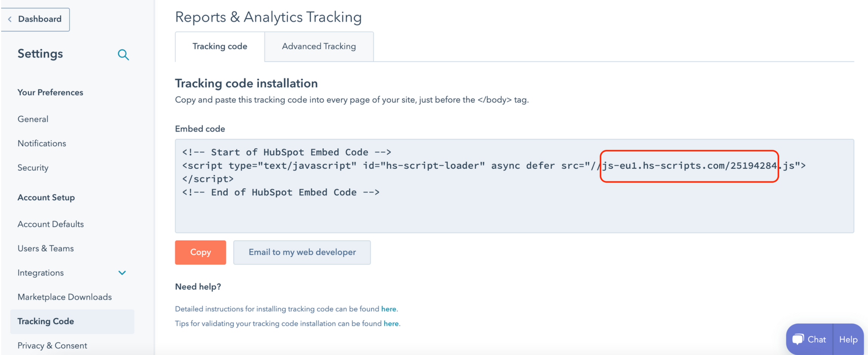The width and height of the screenshot is (868, 355).
Task: Open Privacy & Consent settings
Action: click(x=52, y=346)
